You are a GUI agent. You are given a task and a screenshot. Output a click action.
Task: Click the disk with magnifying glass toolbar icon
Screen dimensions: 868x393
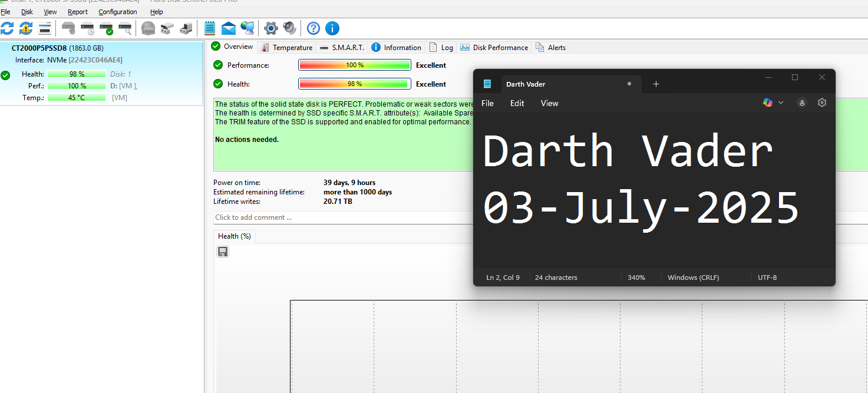pyautogui.click(x=125, y=28)
